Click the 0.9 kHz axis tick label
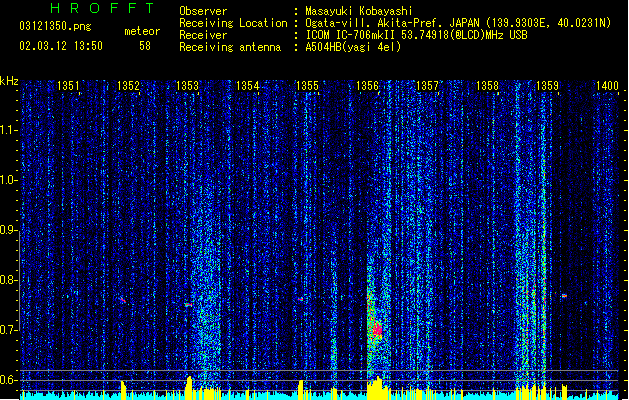Image resolution: width=629 pixels, height=400 pixels. (x=8, y=230)
